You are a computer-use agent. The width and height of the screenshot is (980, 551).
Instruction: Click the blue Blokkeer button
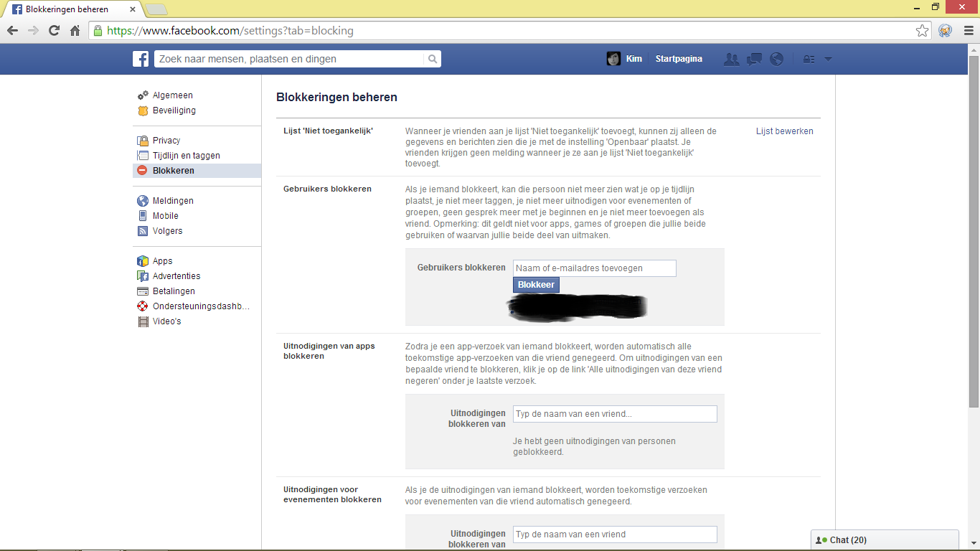point(536,285)
